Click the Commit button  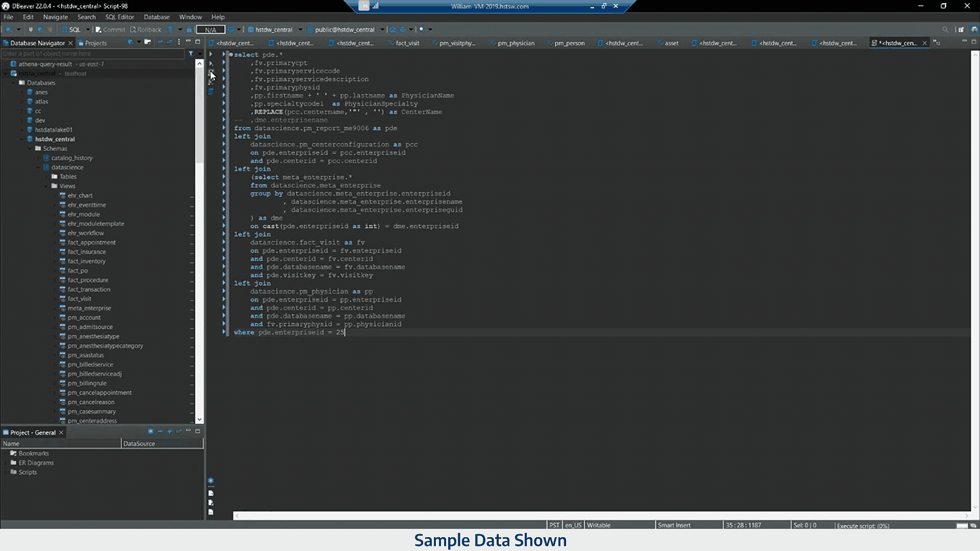tap(110, 30)
